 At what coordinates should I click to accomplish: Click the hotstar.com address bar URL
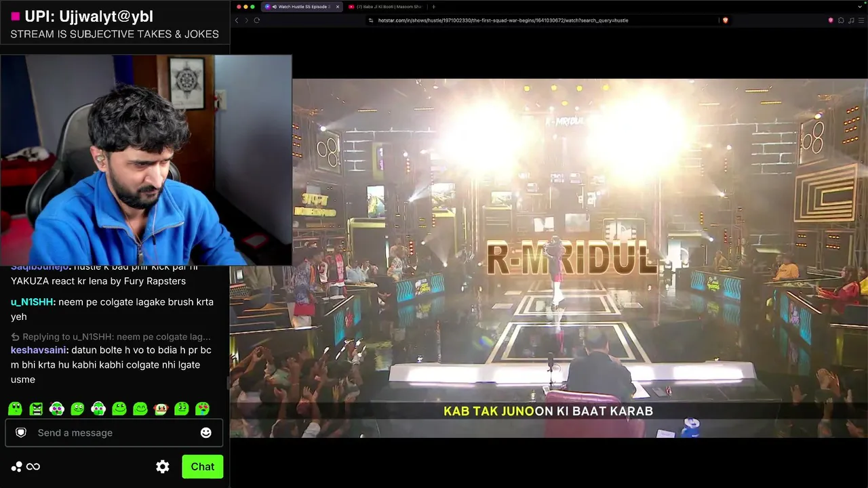coord(503,20)
